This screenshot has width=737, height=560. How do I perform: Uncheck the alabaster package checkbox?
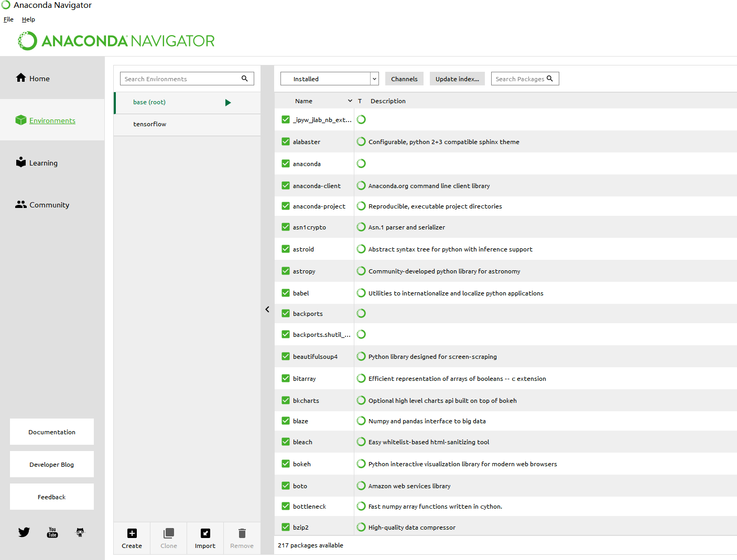[x=286, y=141]
